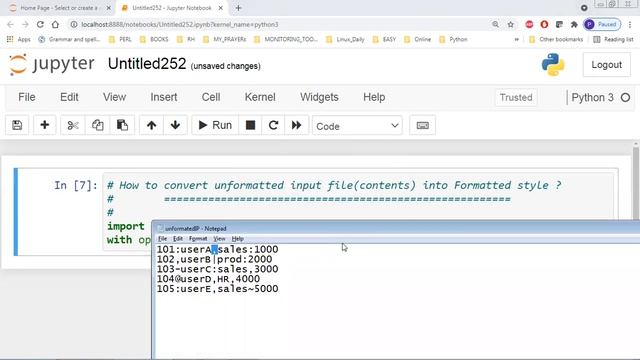
Task: Open the EASY bookmarks folder
Action: coord(384,40)
